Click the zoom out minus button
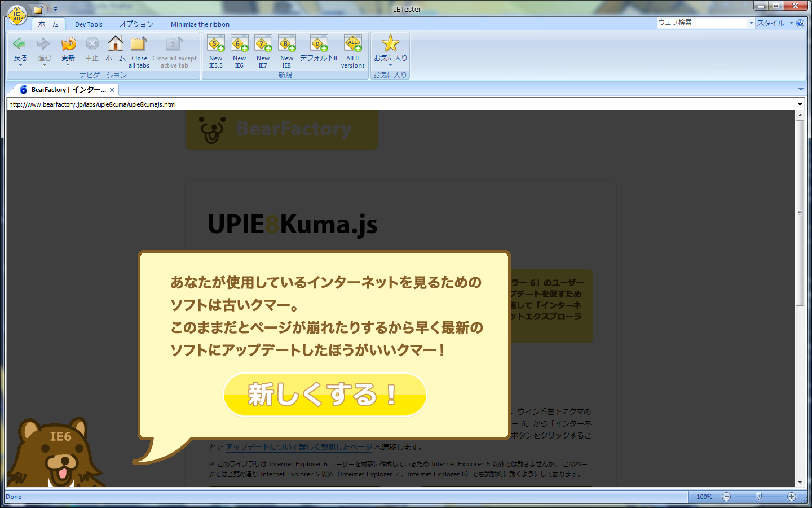Viewport: 812px width, 508px height. pyautogui.click(x=726, y=497)
